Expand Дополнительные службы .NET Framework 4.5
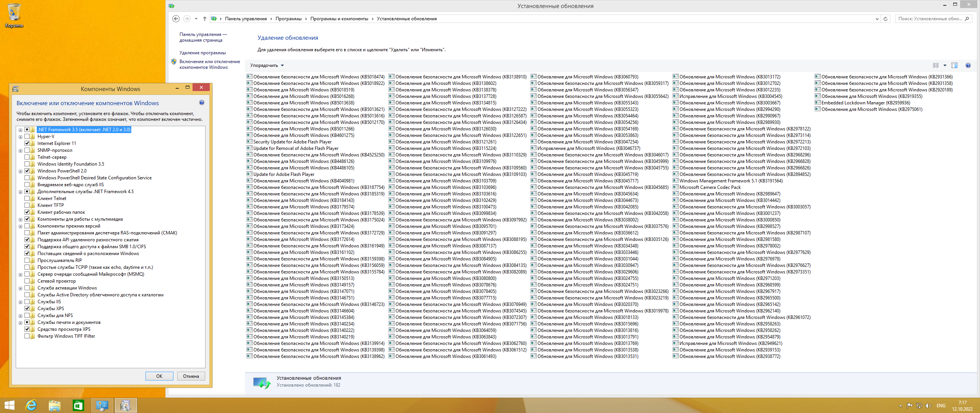This screenshot has width=980, height=413. [x=20, y=192]
